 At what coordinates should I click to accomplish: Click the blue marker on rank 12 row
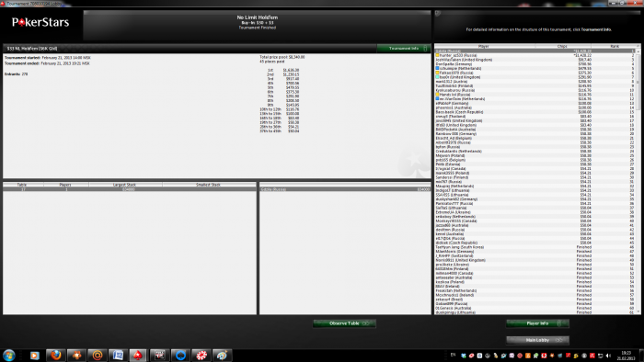point(437,99)
